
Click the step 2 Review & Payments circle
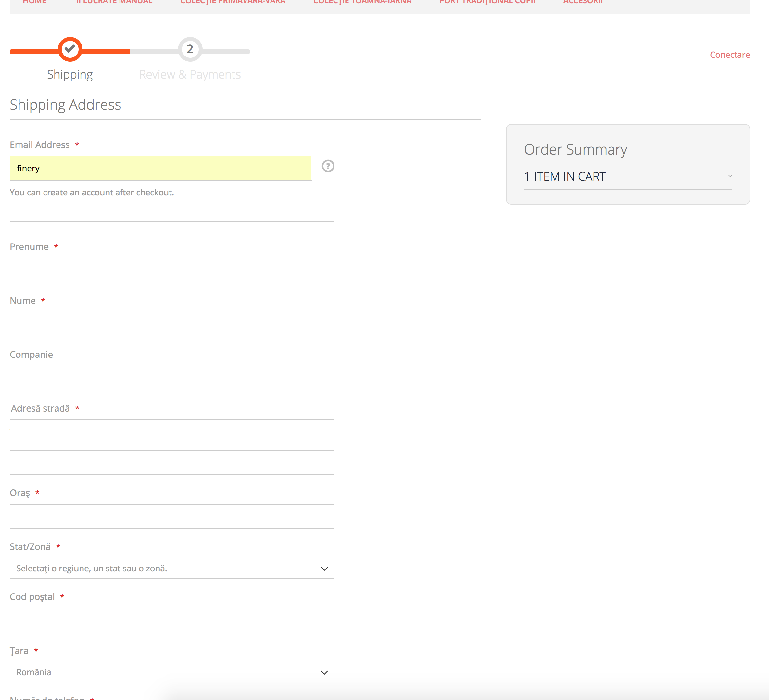pyautogui.click(x=190, y=49)
